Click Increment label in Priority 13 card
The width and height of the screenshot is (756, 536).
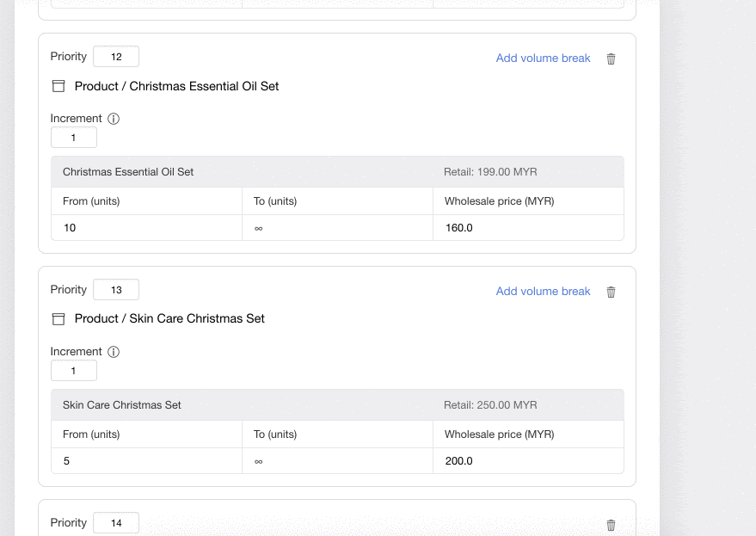[x=77, y=352]
